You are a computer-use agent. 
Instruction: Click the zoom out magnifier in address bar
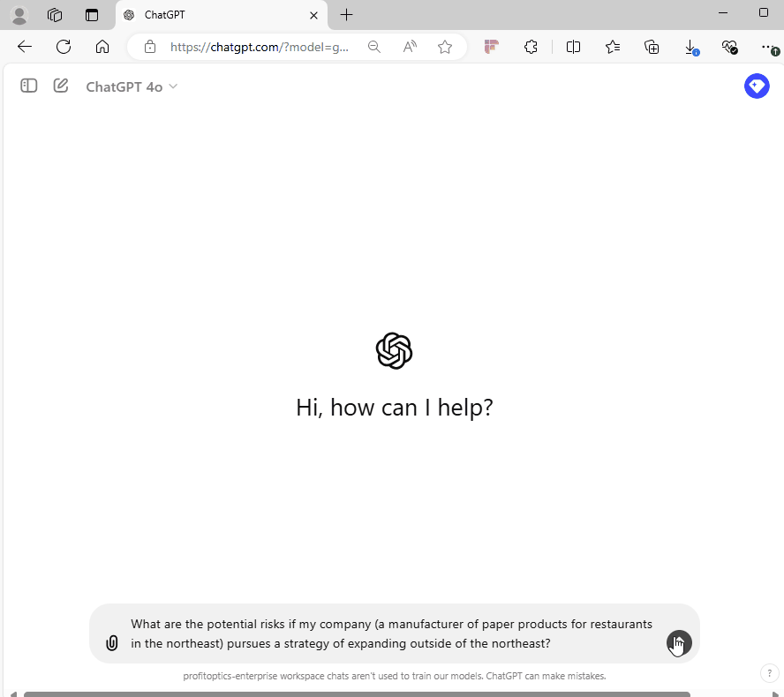[374, 47]
